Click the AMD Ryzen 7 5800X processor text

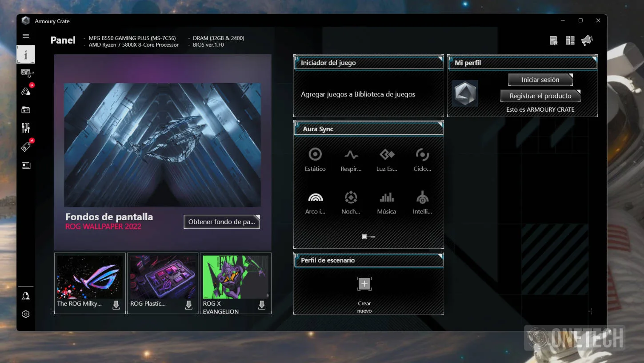click(134, 45)
